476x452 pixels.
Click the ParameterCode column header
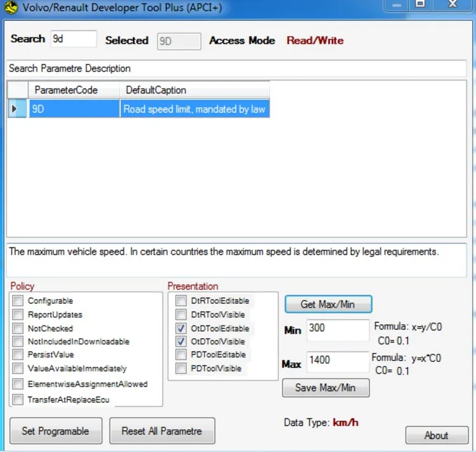(74, 90)
